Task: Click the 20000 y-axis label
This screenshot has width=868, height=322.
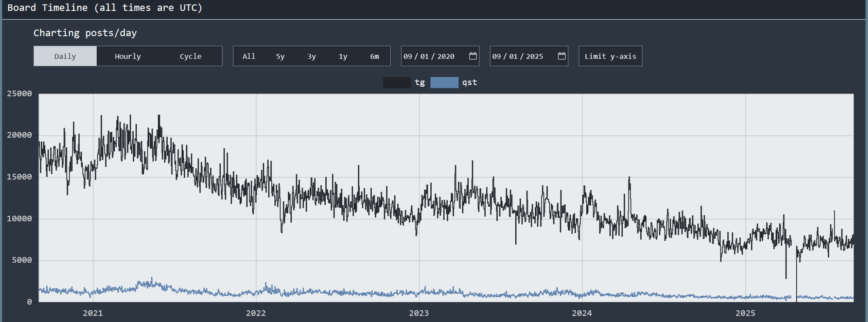Action: pyautogui.click(x=19, y=135)
